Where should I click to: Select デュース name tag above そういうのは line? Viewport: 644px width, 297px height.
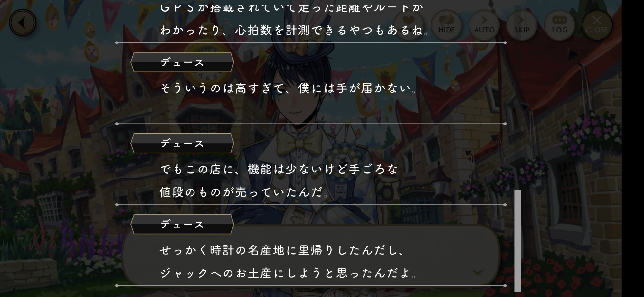pyautogui.click(x=182, y=62)
